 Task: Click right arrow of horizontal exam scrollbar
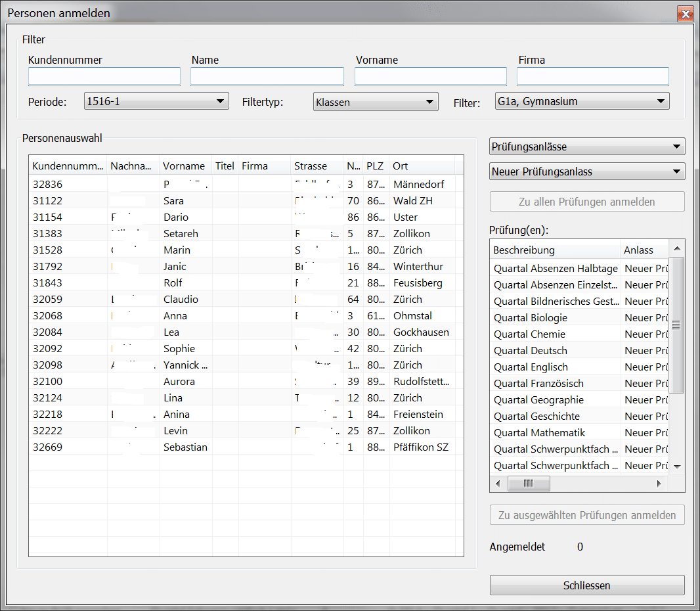pos(659,484)
